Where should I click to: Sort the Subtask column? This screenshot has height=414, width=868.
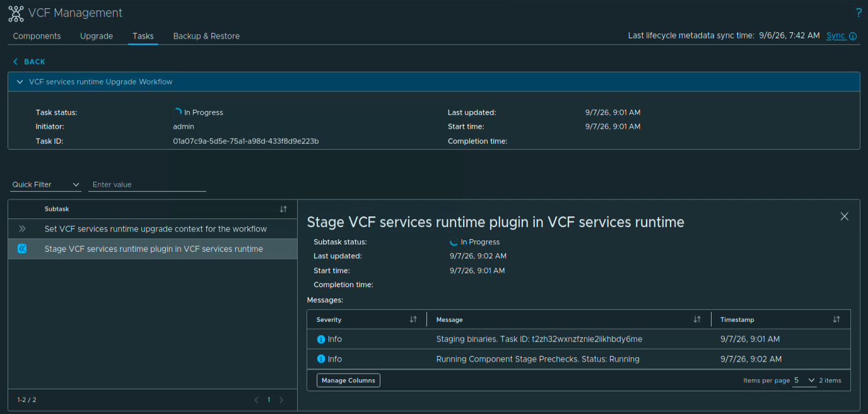tap(283, 209)
